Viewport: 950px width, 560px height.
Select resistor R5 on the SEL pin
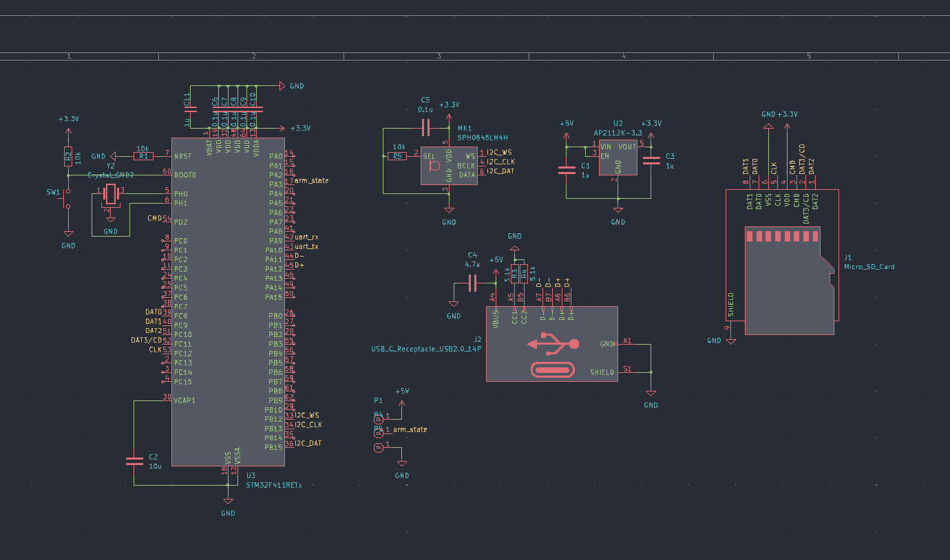397,156
